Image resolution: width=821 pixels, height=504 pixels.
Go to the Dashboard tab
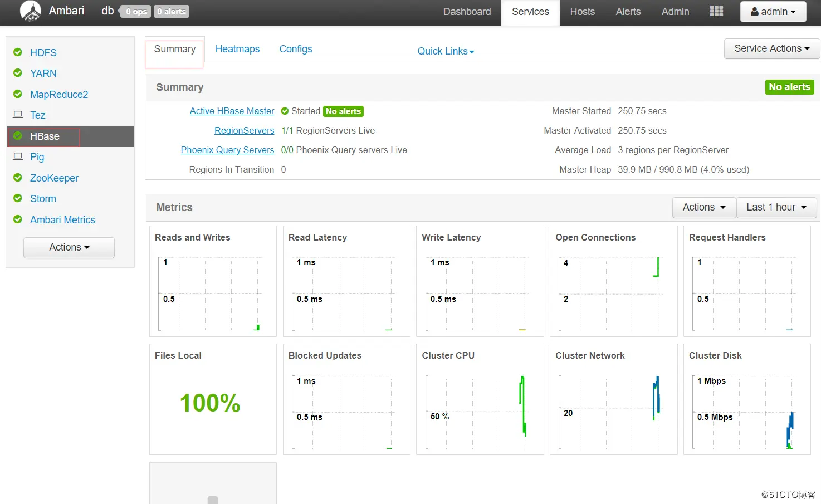(467, 12)
